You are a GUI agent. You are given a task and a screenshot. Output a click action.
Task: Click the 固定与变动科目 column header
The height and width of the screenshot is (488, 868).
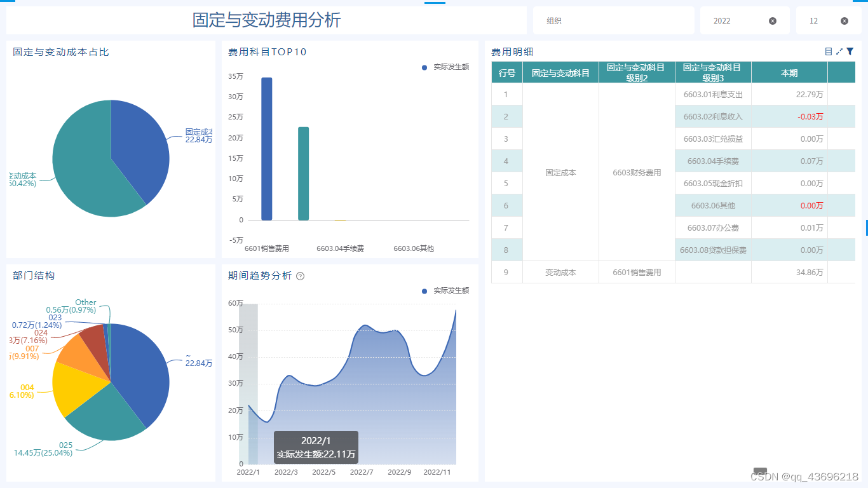click(560, 73)
